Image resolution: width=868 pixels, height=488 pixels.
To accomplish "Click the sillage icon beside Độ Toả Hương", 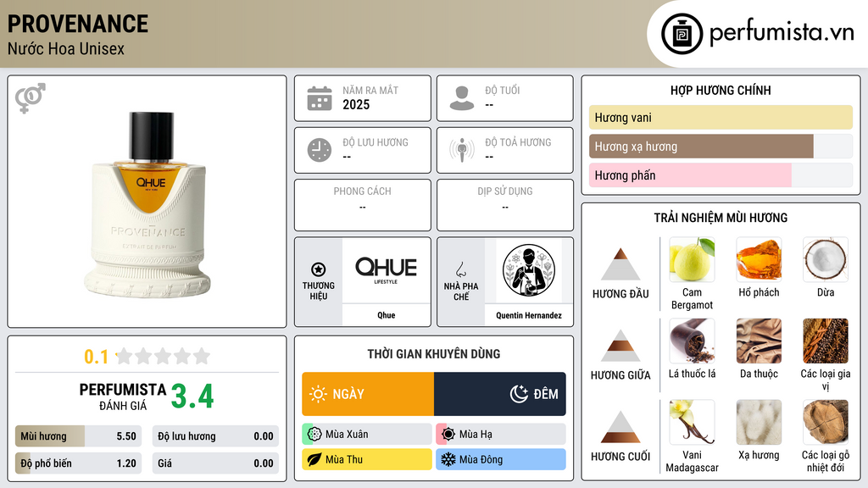I will pos(462,150).
